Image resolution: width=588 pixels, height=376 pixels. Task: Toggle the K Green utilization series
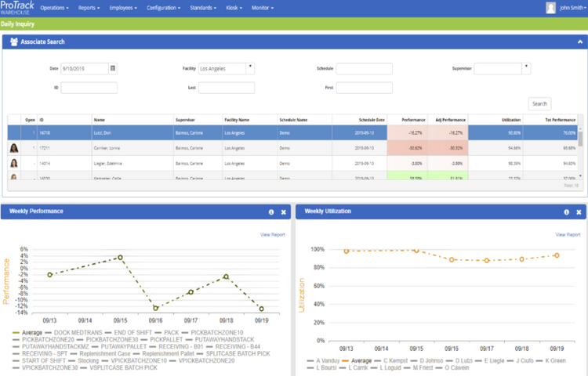(551, 360)
